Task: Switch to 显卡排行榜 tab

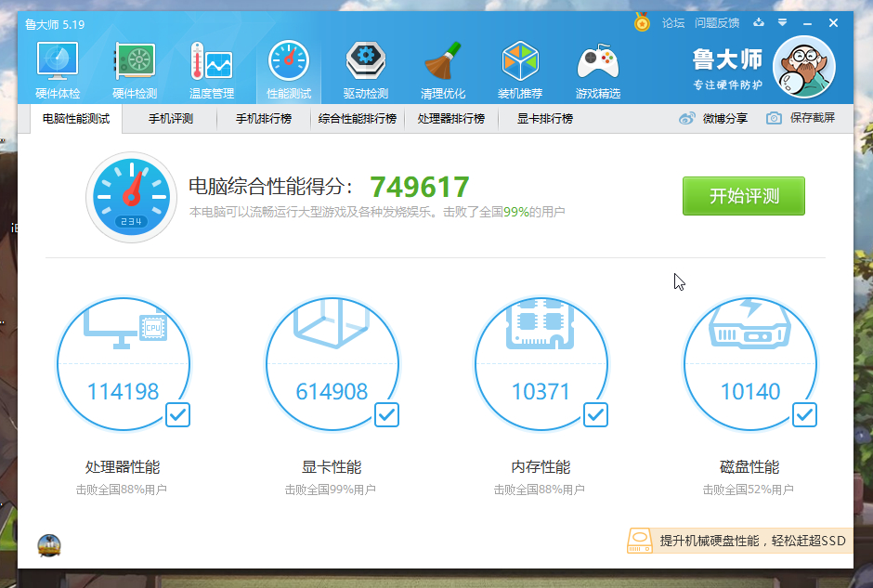Action: pos(545,119)
